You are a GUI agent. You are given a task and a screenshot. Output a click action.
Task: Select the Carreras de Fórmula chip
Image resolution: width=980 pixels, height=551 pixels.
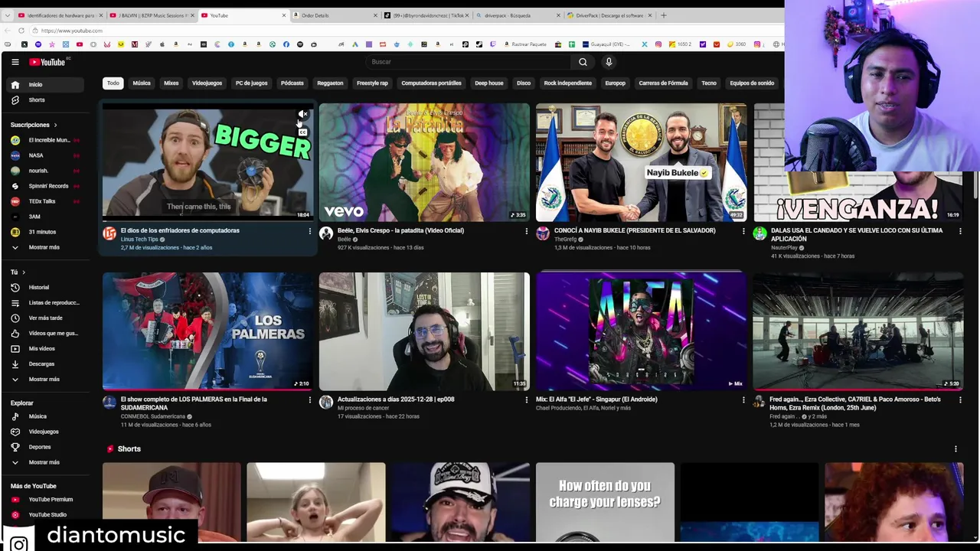click(663, 83)
